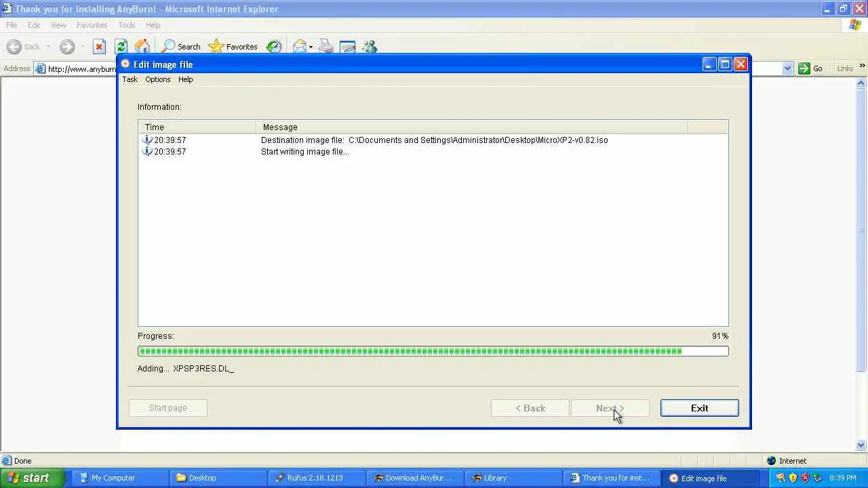Switch to Rufus 2.18.1213 taskbar button
This screenshot has height=488, width=868.
click(x=316, y=478)
